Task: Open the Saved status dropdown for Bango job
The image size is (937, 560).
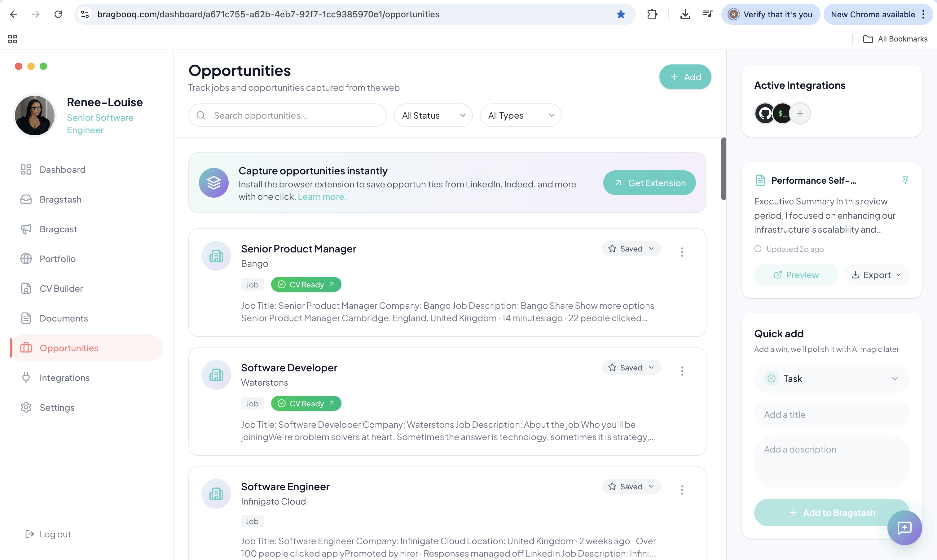Action: [x=631, y=249]
